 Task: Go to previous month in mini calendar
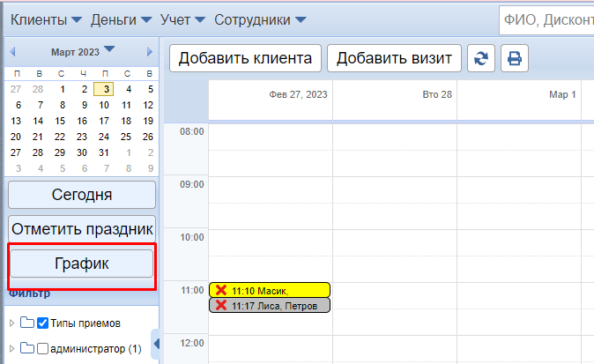[12, 51]
